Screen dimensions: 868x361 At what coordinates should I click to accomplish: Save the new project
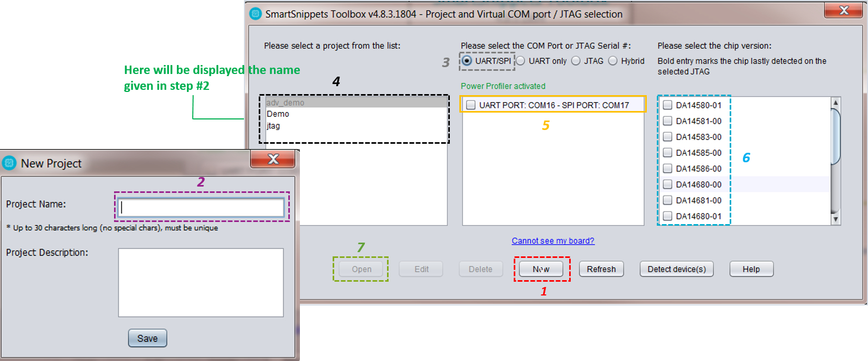147,338
